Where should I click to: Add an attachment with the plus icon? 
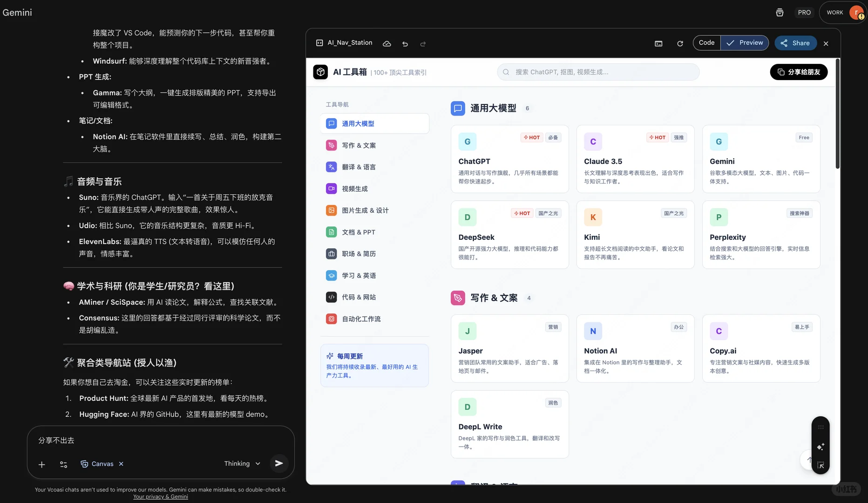click(41, 464)
